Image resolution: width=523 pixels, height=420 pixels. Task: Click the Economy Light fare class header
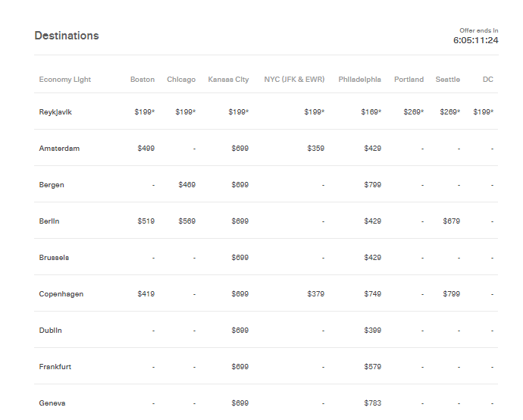[65, 80]
